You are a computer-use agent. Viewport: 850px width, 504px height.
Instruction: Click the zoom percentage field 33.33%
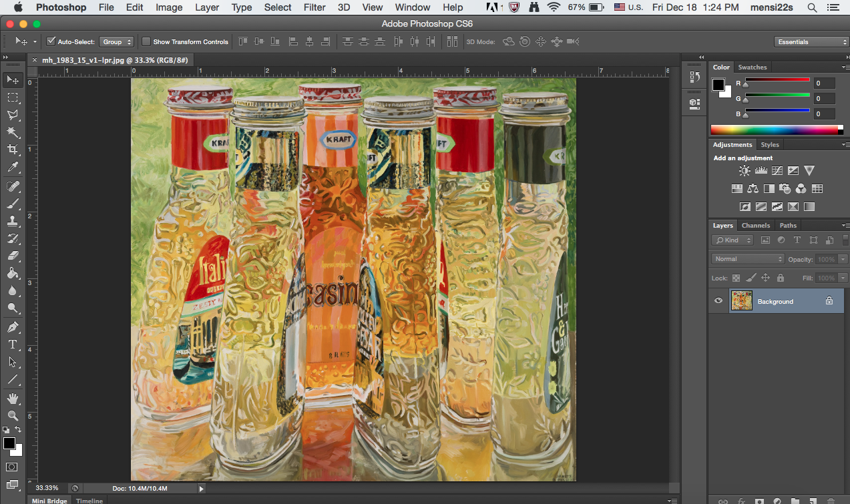coord(47,488)
